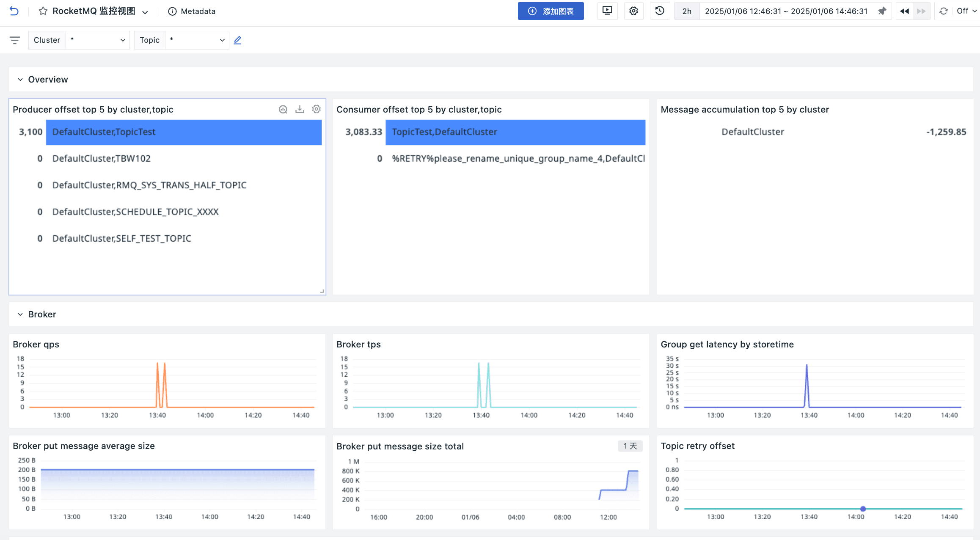
Task: Star the RocketMQ 监控视图 dashboard
Action: point(43,11)
